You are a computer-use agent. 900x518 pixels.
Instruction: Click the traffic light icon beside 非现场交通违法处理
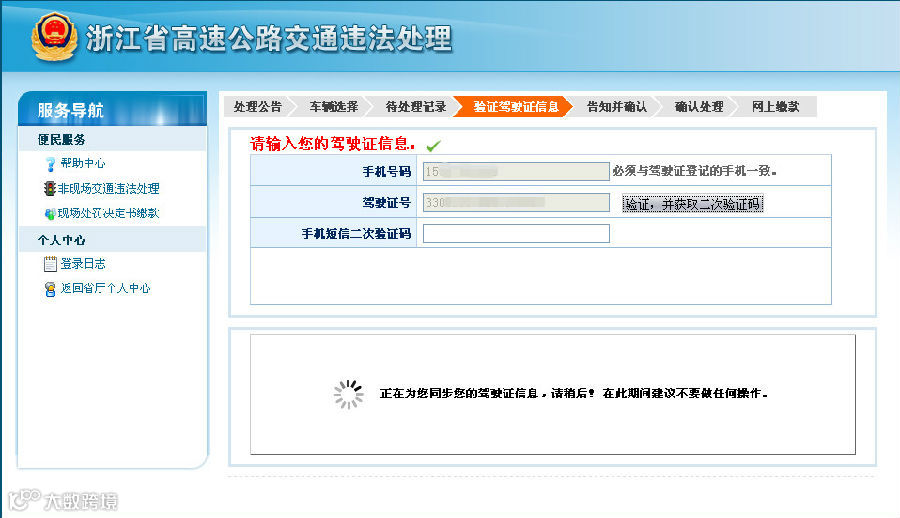coord(50,188)
